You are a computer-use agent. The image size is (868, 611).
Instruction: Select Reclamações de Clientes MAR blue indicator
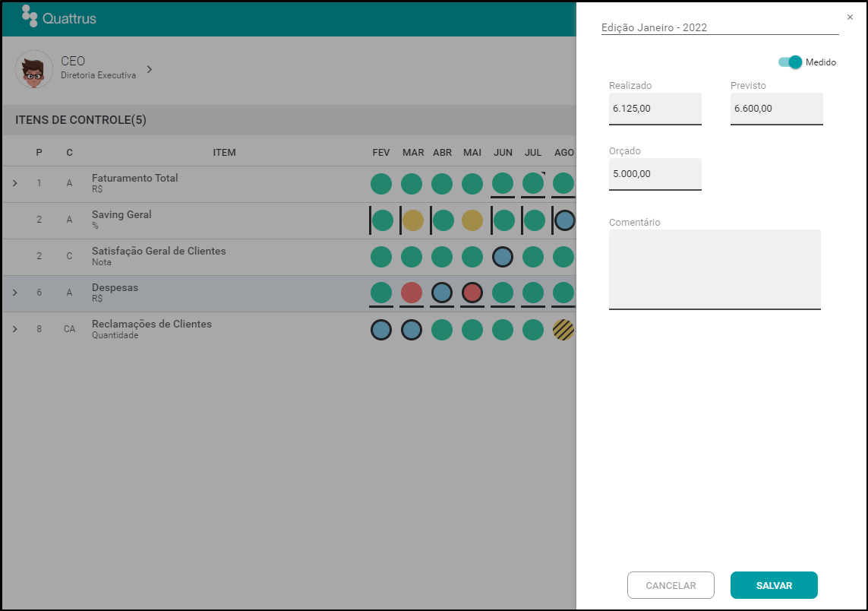(x=412, y=330)
